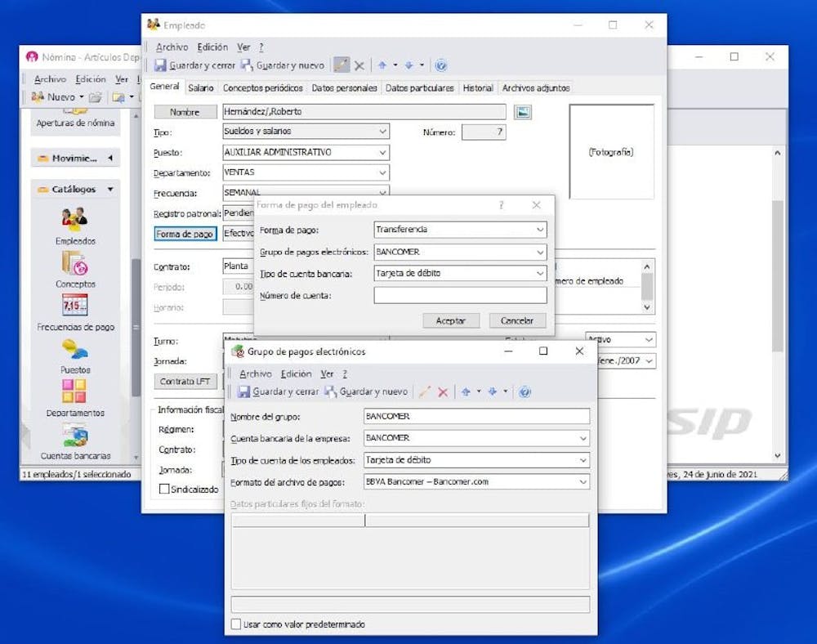This screenshot has height=644, width=817.
Task: Collapse the Catálogos sidebar section
Action: point(110,190)
